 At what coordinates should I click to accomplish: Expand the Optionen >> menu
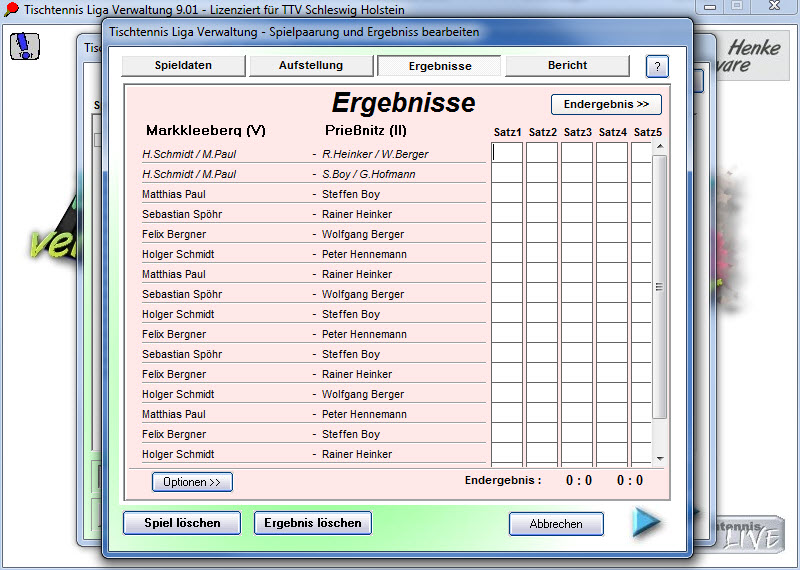click(x=192, y=482)
